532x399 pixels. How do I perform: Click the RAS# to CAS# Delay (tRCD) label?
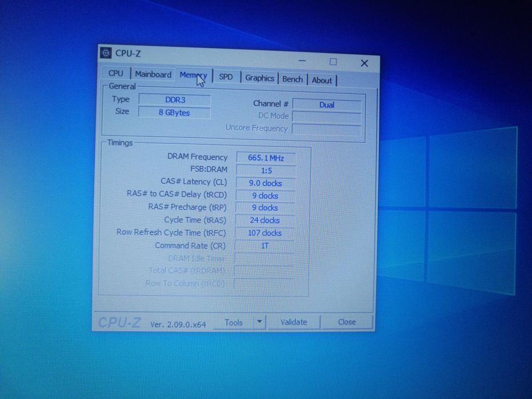[176, 194]
